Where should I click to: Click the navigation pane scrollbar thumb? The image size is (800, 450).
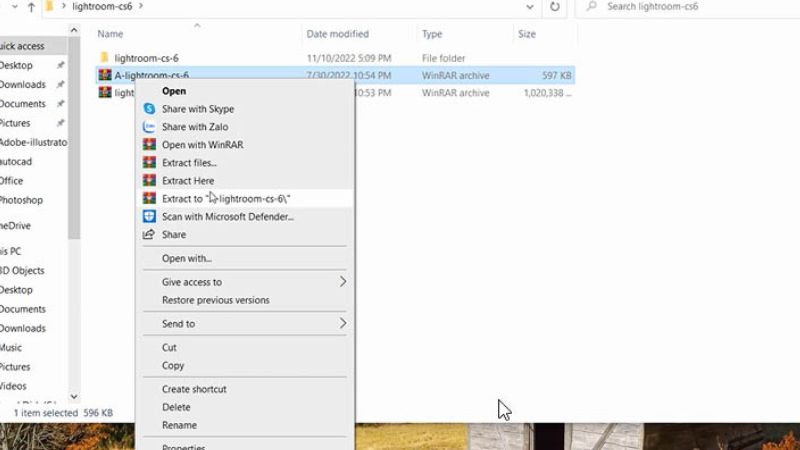[x=74, y=138]
